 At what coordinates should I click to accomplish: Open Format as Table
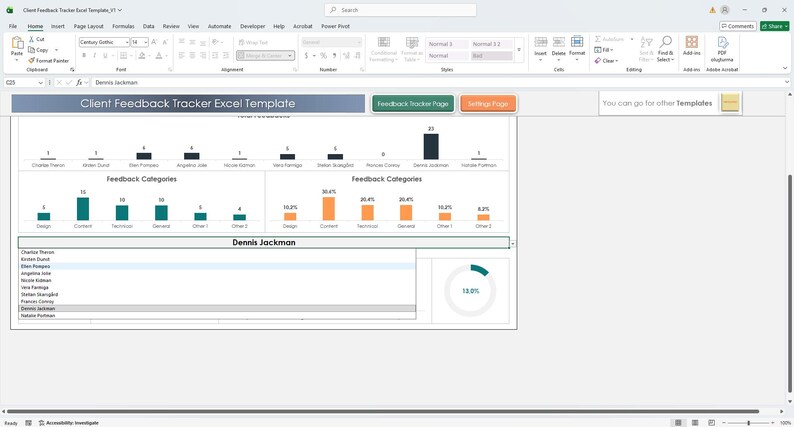coord(412,49)
